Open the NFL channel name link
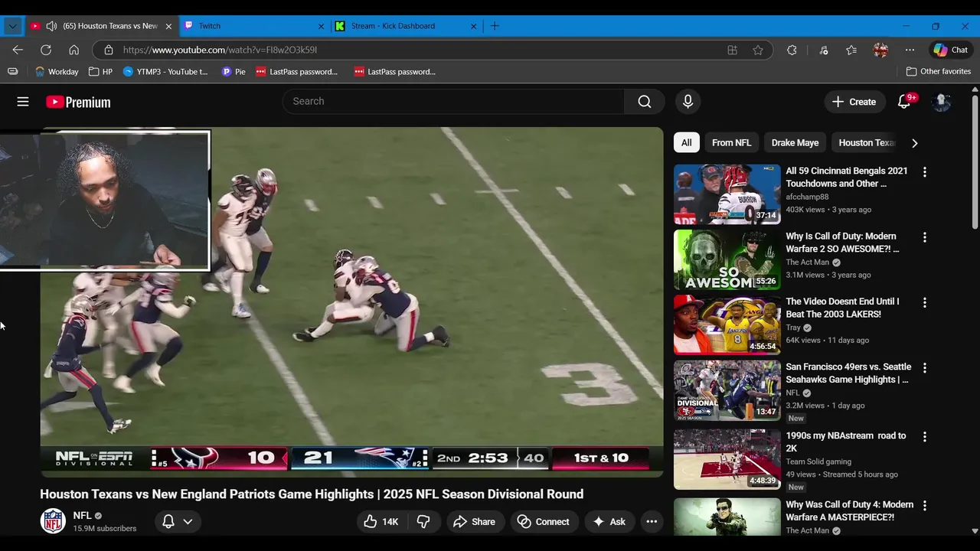Image resolution: width=980 pixels, height=551 pixels. pyautogui.click(x=82, y=516)
